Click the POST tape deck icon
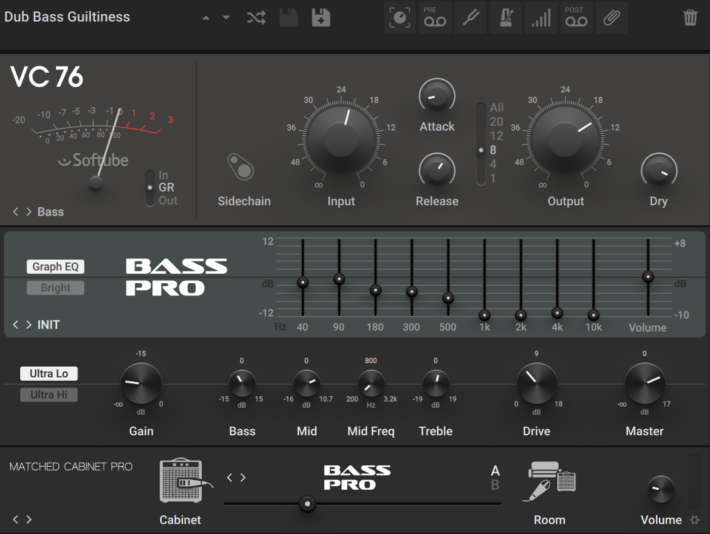710x534 pixels. [576, 18]
